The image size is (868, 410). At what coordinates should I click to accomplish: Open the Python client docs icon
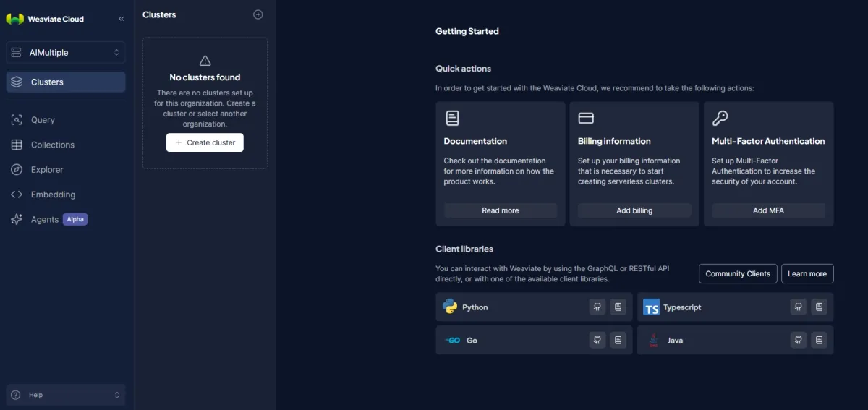pyautogui.click(x=618, y=307)
